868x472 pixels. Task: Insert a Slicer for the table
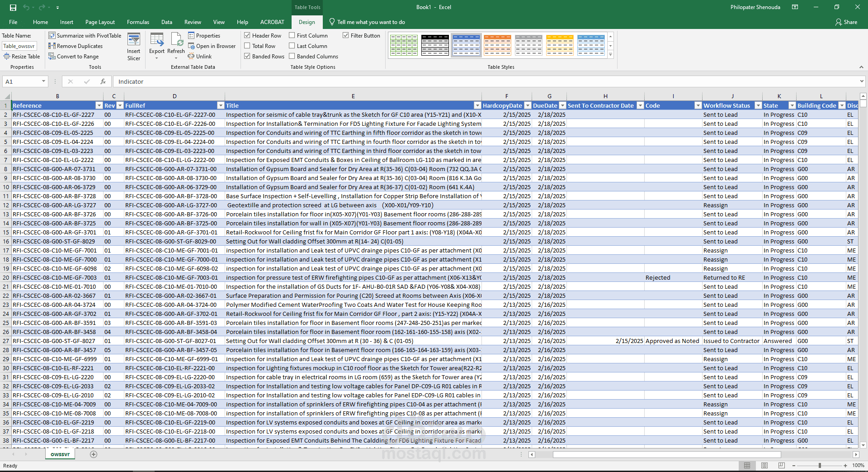coord(134,46)
